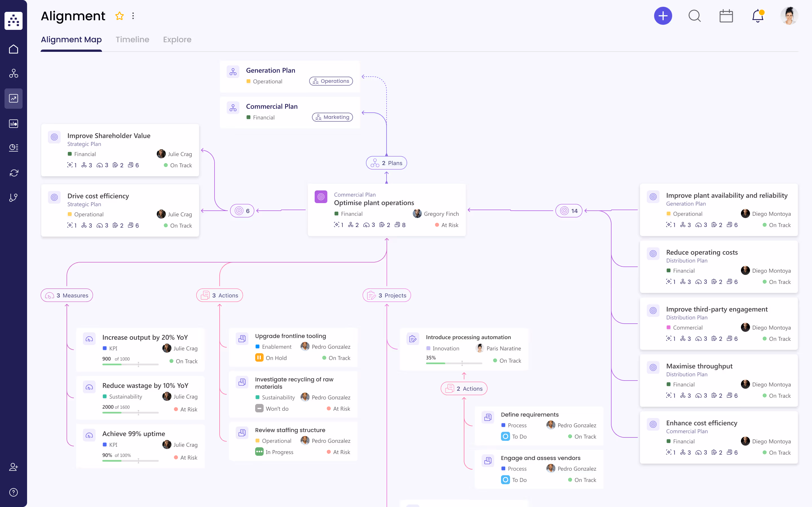
Task: Open the three-dot menu next to Alignment title
Action: (x=133, y=16)
